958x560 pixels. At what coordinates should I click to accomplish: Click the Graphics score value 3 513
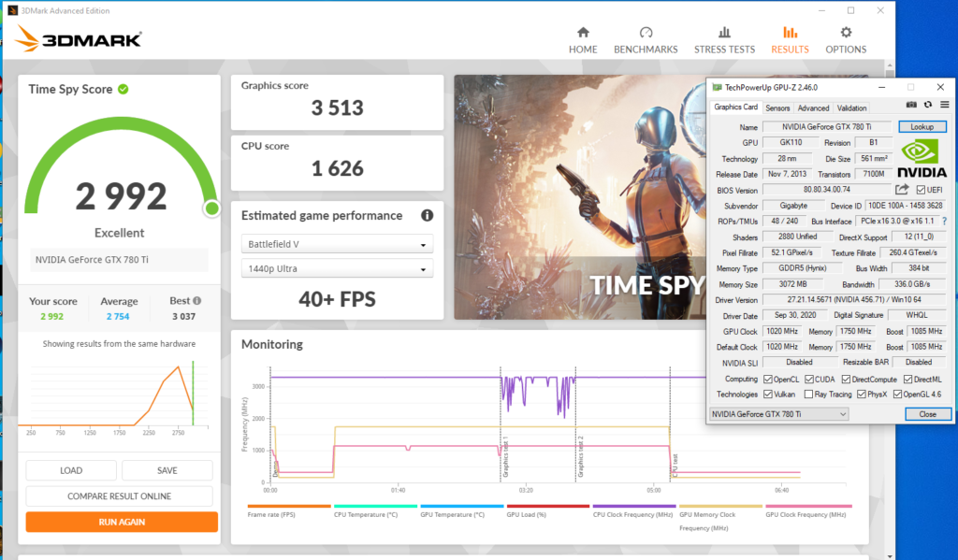pyautogui.click(x=337, y=108)
